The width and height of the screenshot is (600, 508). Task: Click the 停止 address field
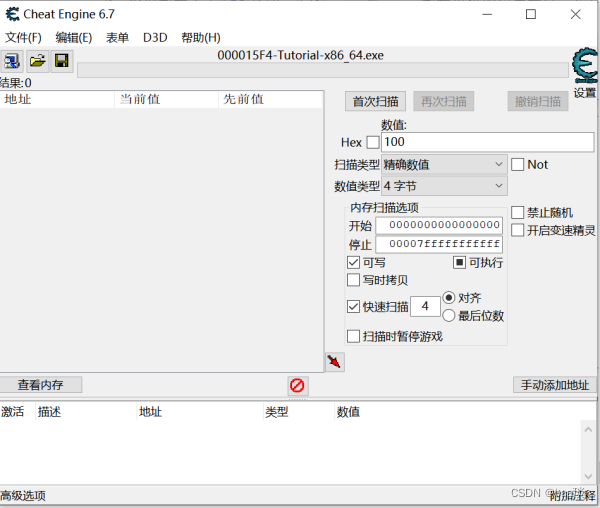[439, 244]
